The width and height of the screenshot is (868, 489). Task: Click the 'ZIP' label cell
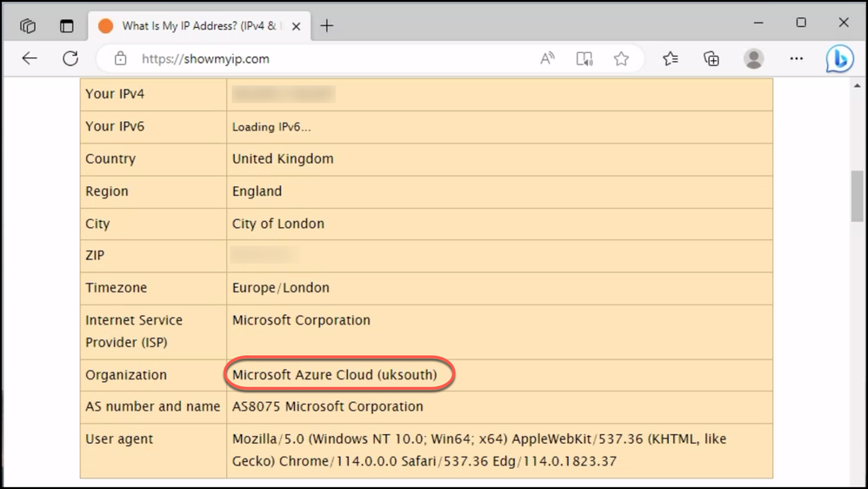coord(153,256)
